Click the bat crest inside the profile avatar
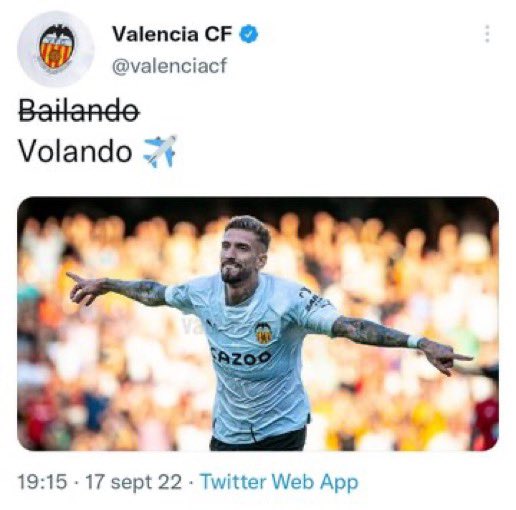 pos(56,46)
